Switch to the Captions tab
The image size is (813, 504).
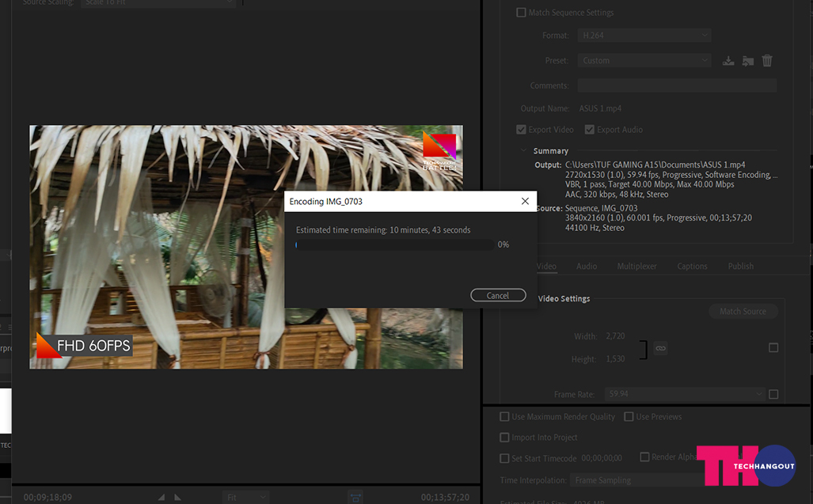(x=692, y=267)
